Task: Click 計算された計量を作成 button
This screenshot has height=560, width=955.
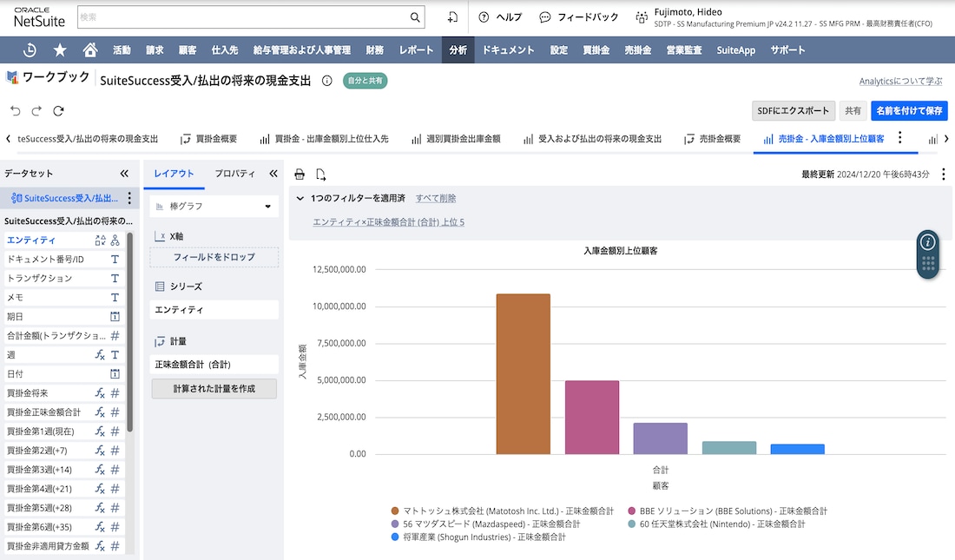Action: [214, 389]
